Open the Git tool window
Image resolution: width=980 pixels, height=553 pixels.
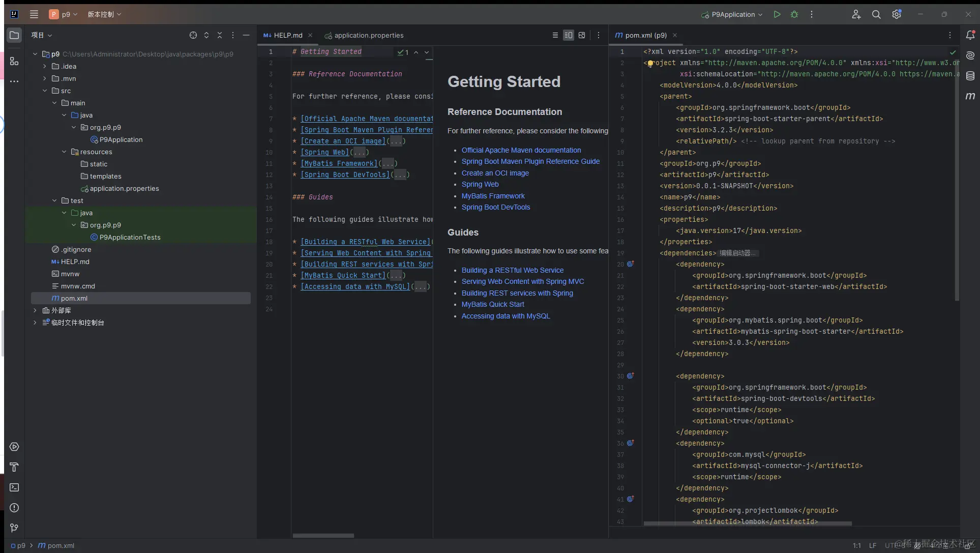tap(14, 528)
